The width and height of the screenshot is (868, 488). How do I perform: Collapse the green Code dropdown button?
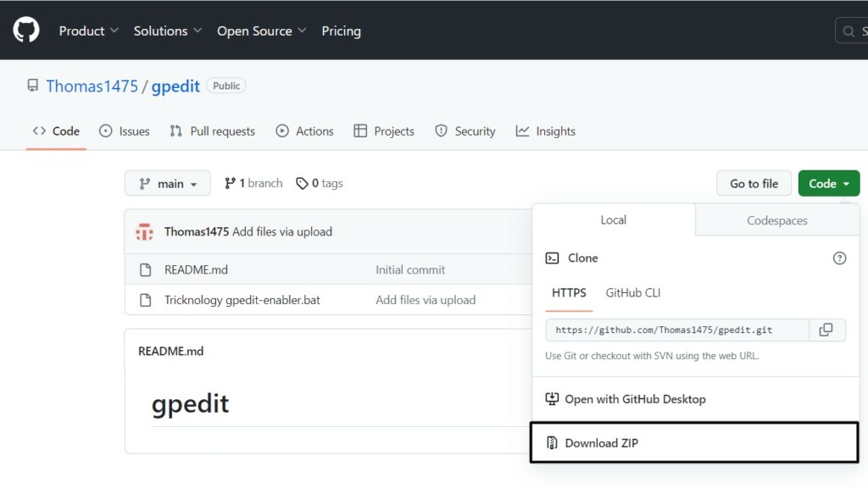(x=828, y=184)
